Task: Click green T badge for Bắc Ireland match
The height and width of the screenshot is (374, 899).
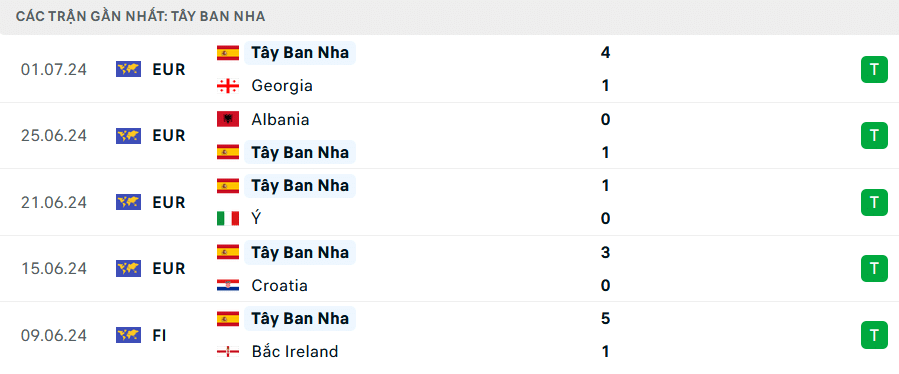Action: (874, 335)
